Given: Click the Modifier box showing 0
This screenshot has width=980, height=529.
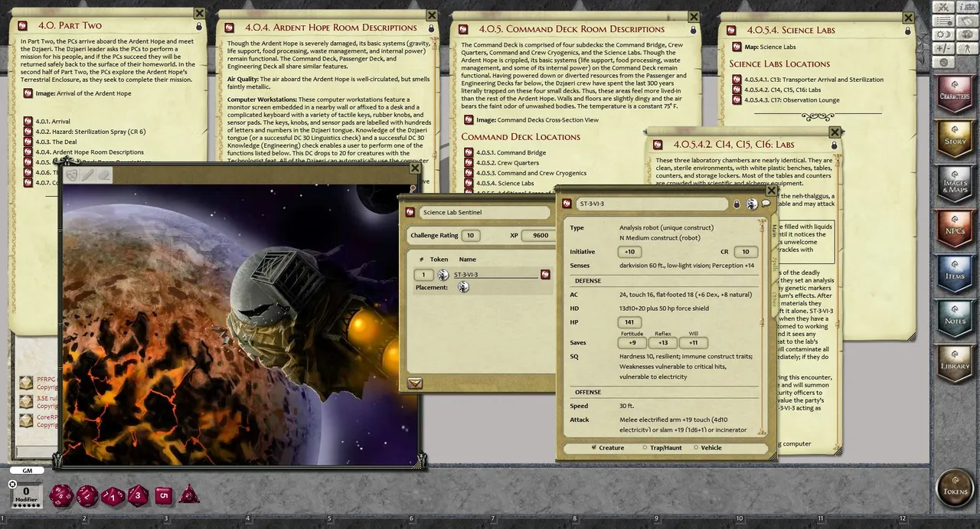Looking at the screenshot, I should [26, 494].
